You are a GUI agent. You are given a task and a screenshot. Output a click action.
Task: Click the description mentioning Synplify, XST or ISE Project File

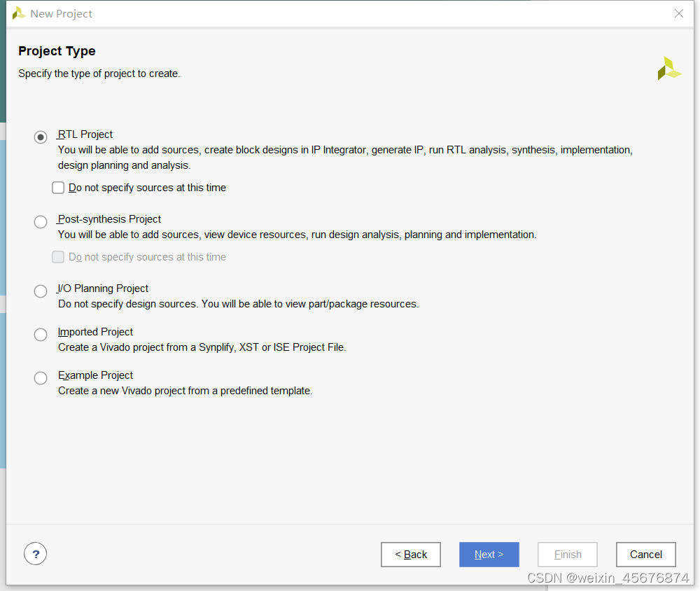pyautogui.click(x=202, y=347)
